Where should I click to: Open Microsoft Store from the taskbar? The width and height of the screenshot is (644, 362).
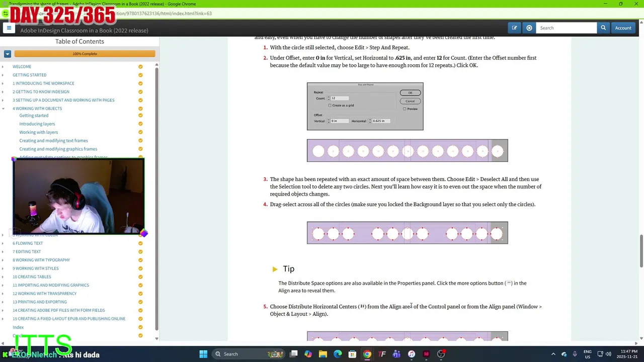point(352,354)
